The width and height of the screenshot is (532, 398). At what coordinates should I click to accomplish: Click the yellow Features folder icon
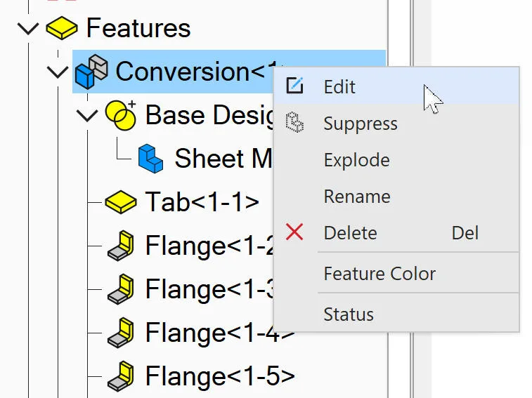[x=61, y=28]
